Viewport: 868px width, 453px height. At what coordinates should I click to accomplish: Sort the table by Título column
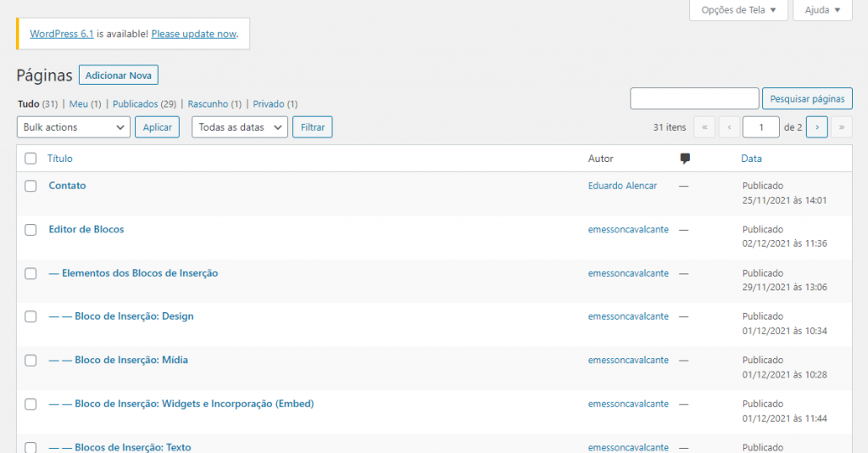click(x=60, y=159)
